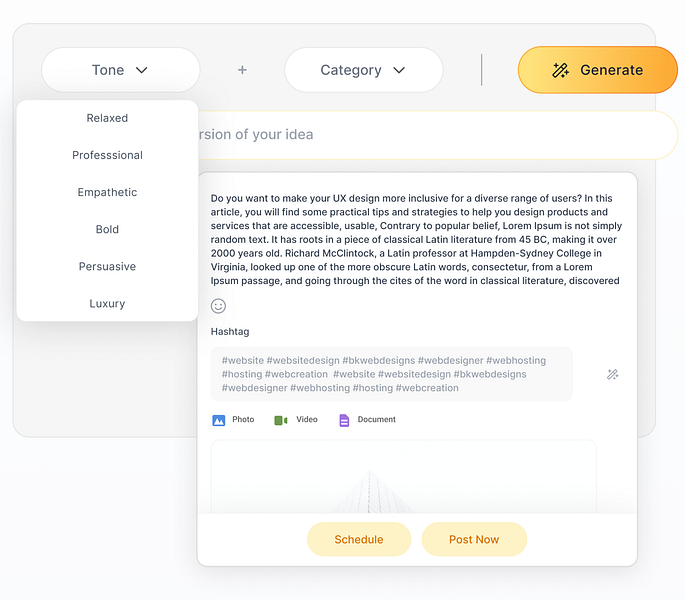Click the Photo attachment icon
The height and width of the screenshot is (600, 685).
coord(219,420)
